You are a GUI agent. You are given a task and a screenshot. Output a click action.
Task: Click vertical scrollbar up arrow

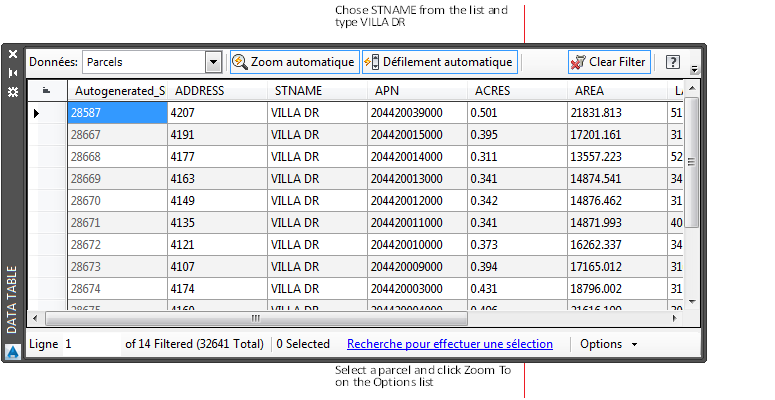[x=692, y=88]
